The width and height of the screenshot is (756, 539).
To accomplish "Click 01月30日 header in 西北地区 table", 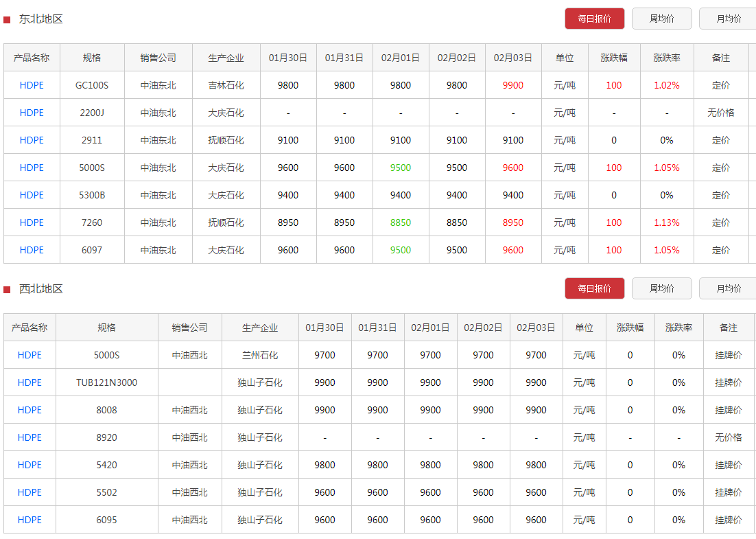I will pyautogui.click(x=324, y=328).
